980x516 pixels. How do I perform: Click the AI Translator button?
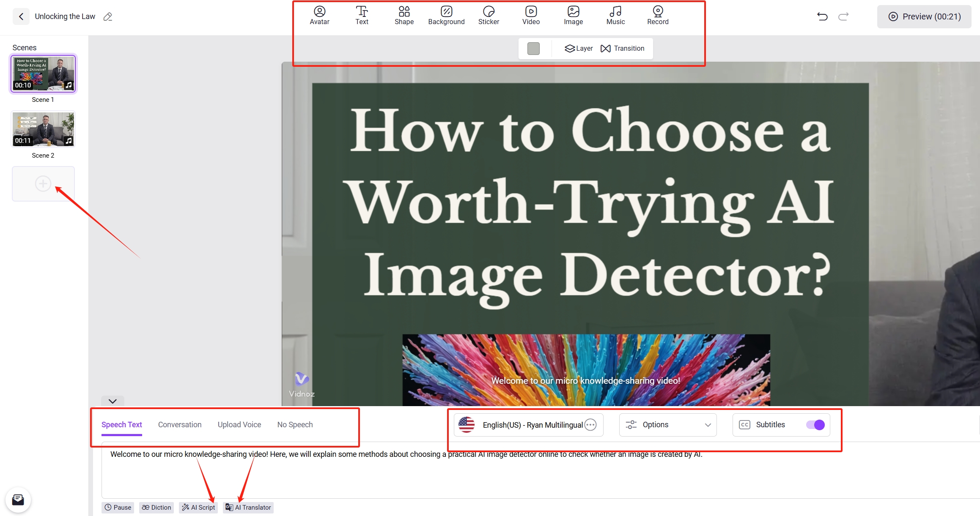[x=250, y=507]
